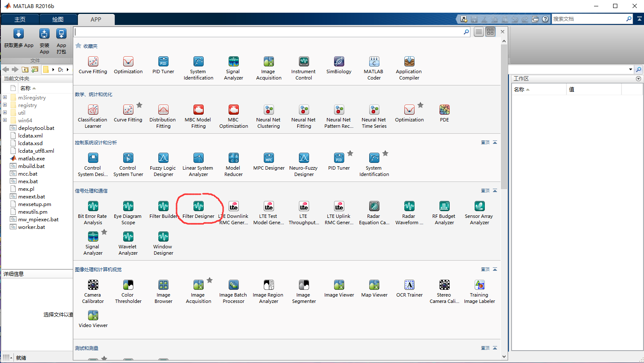644x363 pixels.
Task: Pin the image processing section to top
Action: tap(485, 269)
